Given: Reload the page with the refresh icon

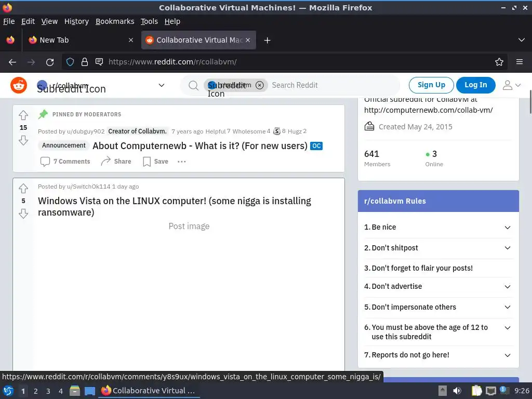Looking at the screenshot, I should pyautogui.click(x=50, y=62).
